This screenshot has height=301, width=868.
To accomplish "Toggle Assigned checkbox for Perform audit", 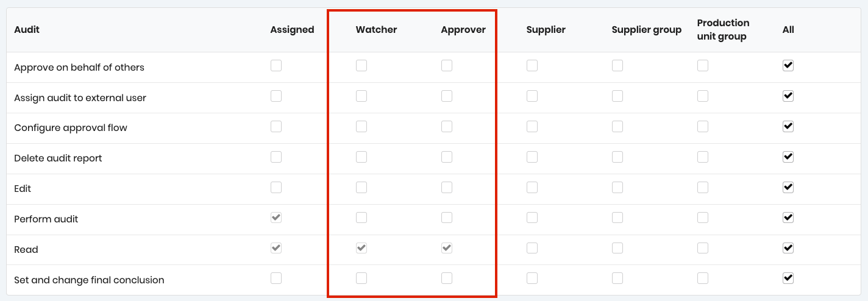I will pos(276,218).
